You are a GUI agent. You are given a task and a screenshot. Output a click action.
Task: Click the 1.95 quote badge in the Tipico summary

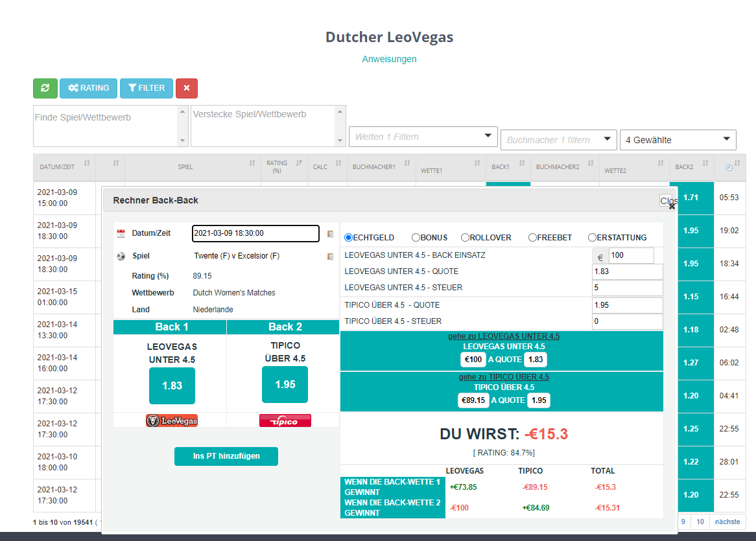click(539, 400)
